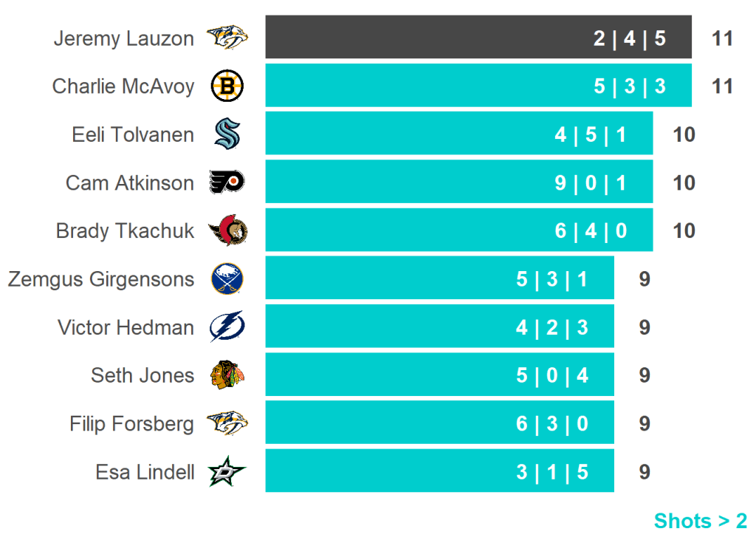Click the Shots > 2 label
756x540 pixels.
point(700,521)
